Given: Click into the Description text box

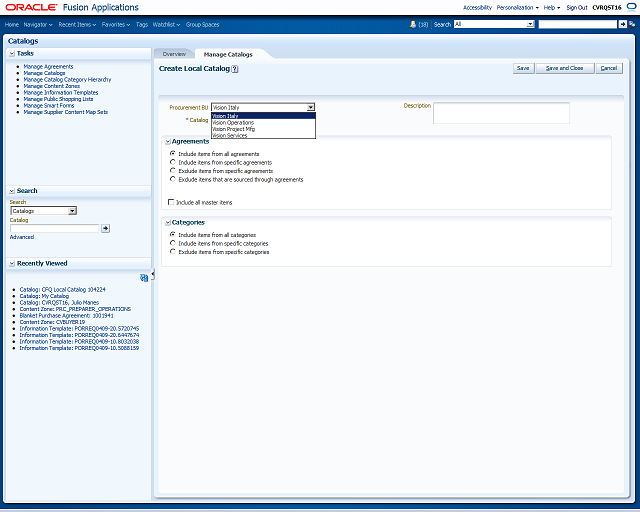Looking at the screenshot, I should (501, 113).
